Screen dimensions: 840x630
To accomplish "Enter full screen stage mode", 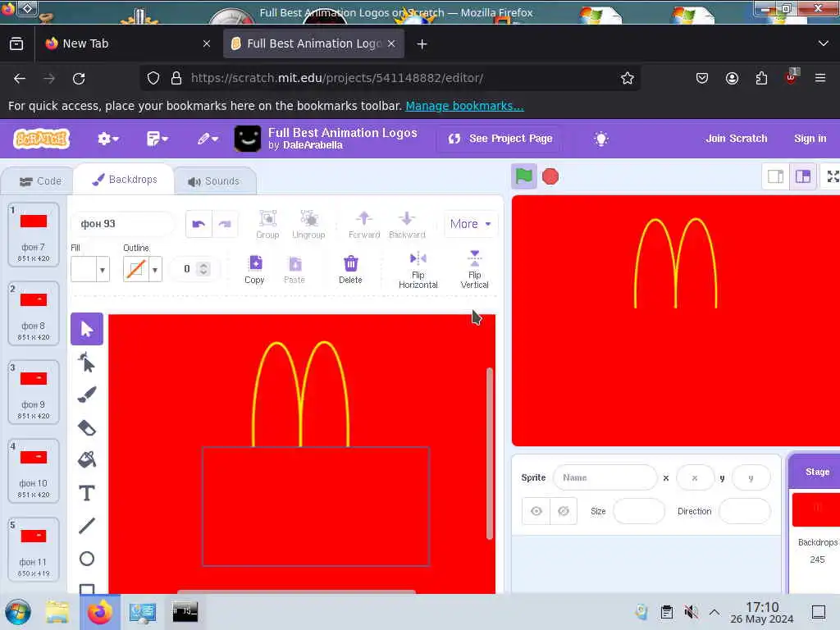I will (833, 176).
